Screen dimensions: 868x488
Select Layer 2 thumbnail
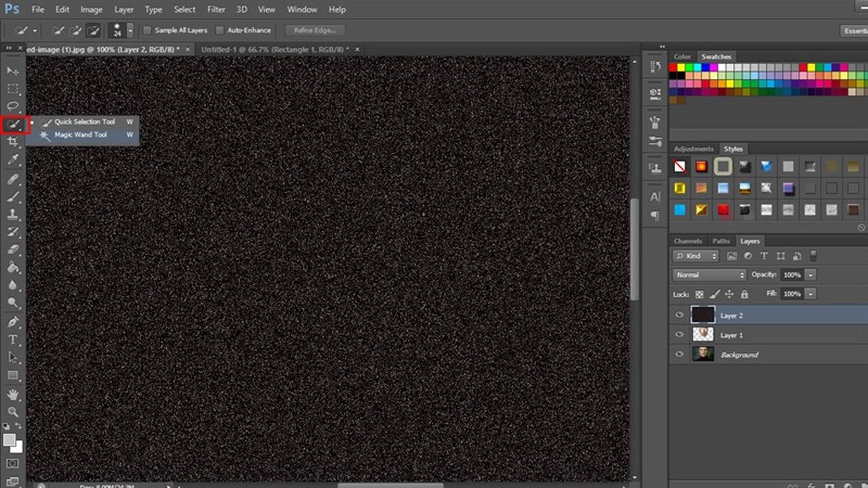pos(703,315)
